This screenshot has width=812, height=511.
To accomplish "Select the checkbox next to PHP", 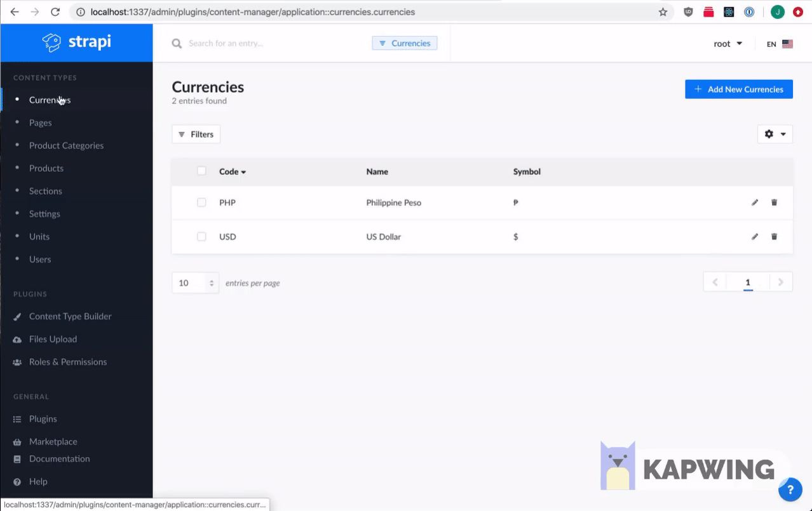I will [201, 202].
